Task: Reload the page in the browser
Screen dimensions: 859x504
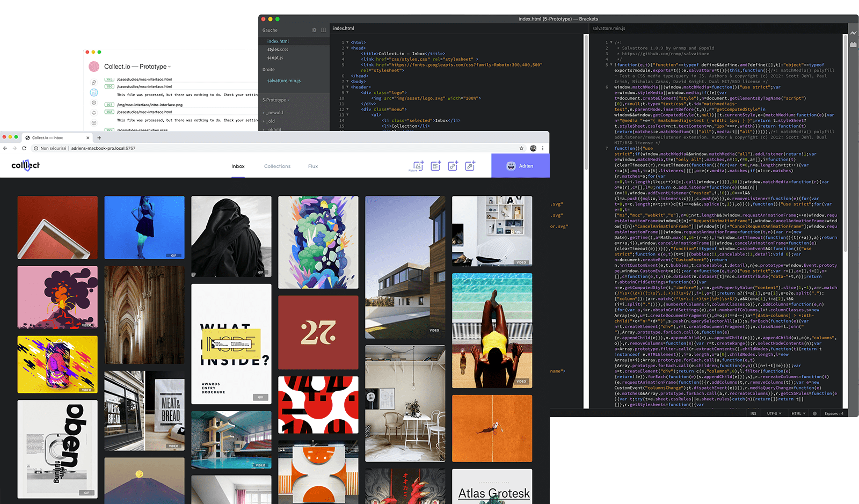Action: [x=24, y=148]
